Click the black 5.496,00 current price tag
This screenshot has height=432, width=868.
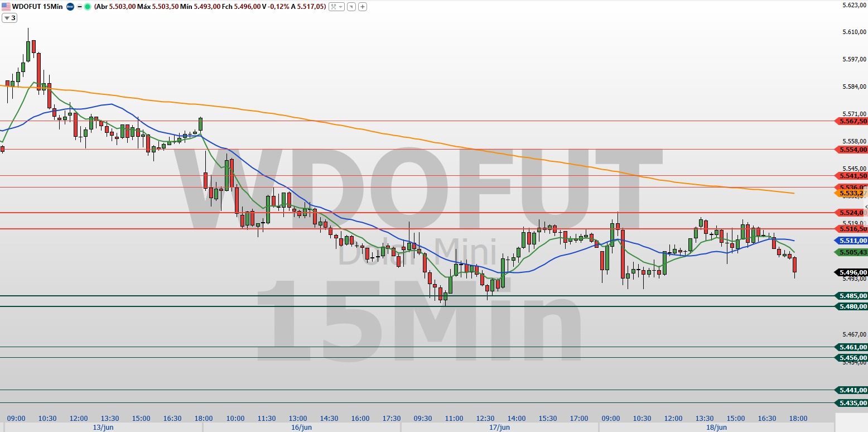coord(851,272)
